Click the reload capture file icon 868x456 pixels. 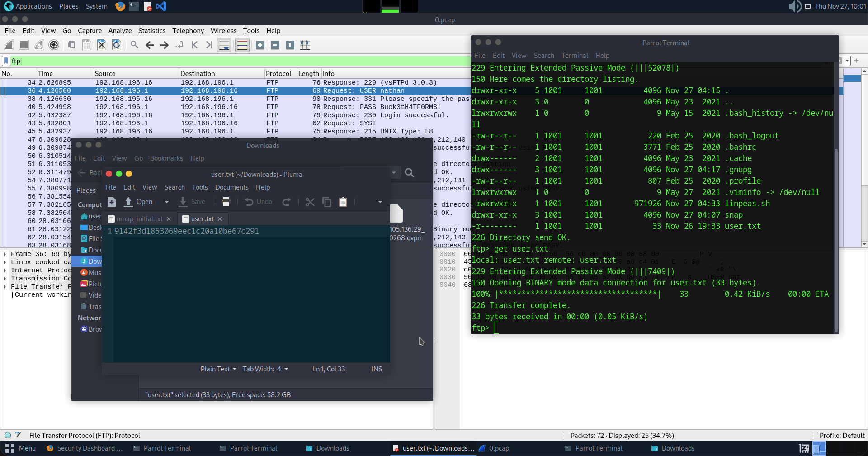(117, 45)
